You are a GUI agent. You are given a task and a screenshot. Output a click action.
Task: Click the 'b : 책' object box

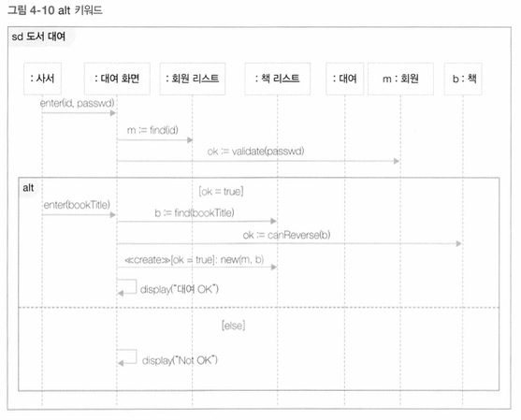point(463,79)
